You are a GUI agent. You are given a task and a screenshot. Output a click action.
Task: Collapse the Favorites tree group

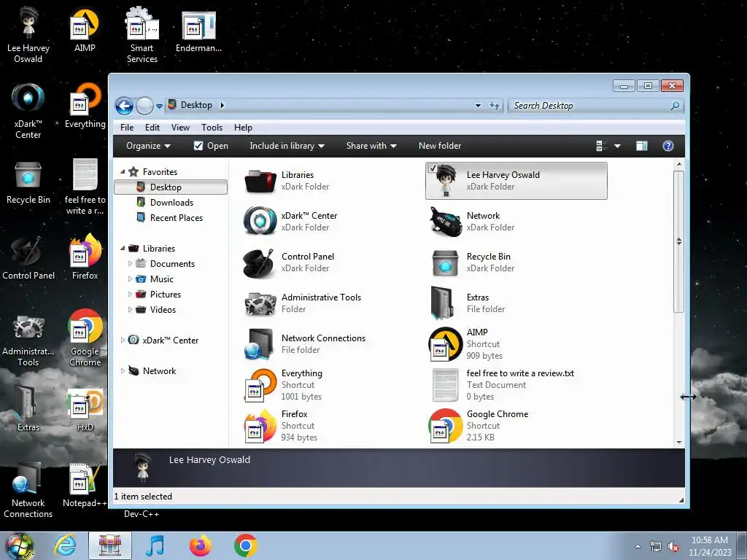[x=123, y=171]
